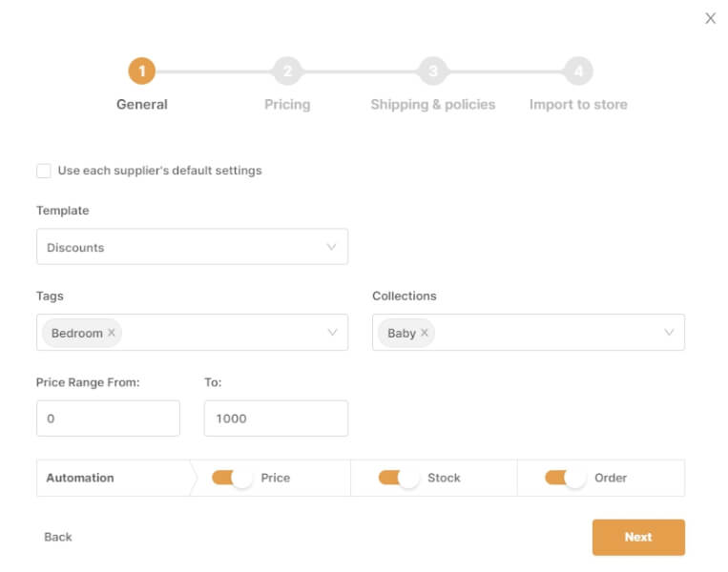Viewport: 728px width, 572px height.
Task: Close the dialog with the X icon
Action: tap(710, 18)
